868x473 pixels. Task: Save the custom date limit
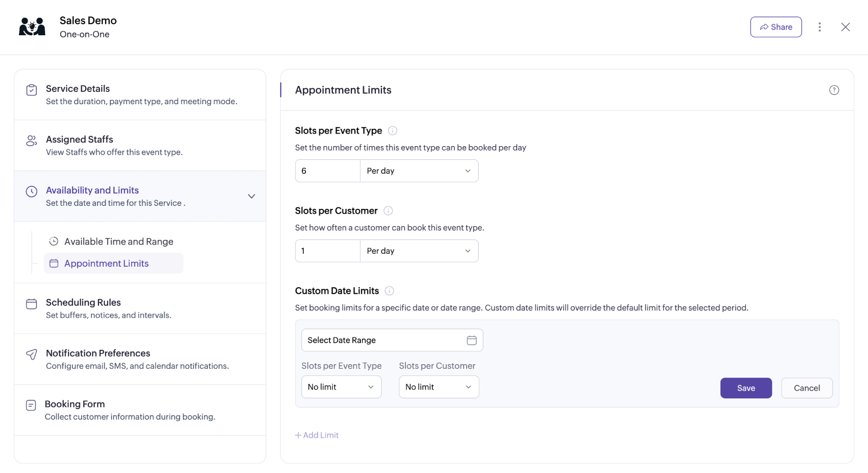[x=746, y=388]
